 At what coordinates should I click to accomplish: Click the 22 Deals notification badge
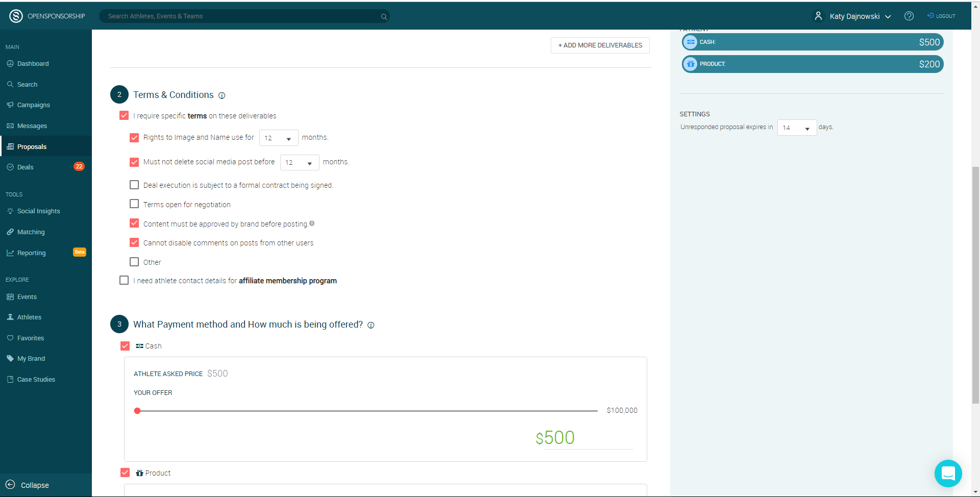pos(79,166)
